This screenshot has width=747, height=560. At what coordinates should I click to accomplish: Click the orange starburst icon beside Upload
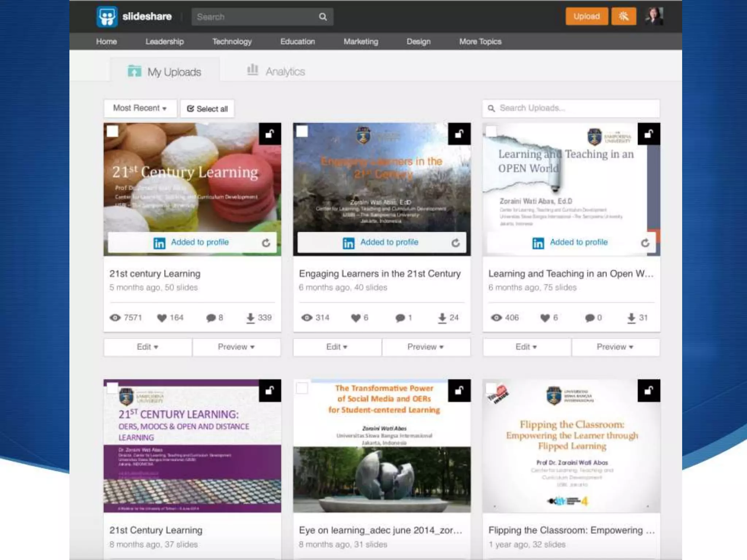pyautogui.click(x=624, y=16)
